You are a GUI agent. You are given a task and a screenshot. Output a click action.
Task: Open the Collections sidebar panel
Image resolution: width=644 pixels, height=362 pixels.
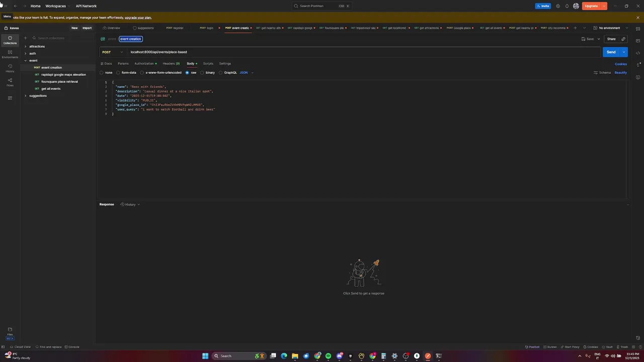coord(10,40)
